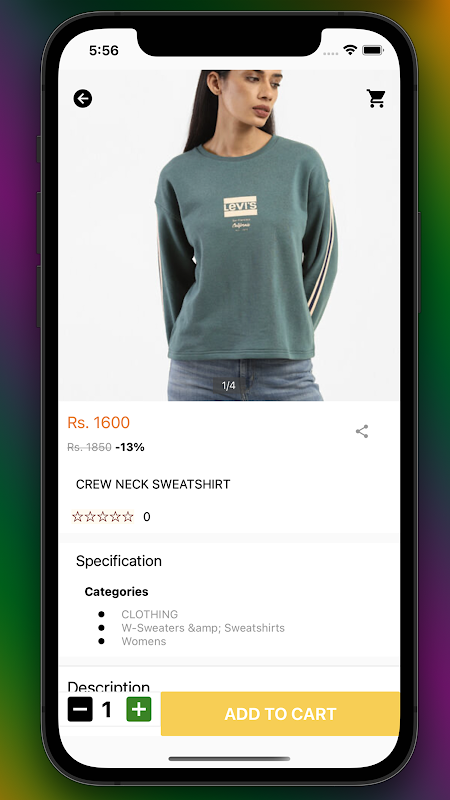The height and width of the screenshot is (800, 450).
Task: Select the CLOTHING category link
Action: 149,614
